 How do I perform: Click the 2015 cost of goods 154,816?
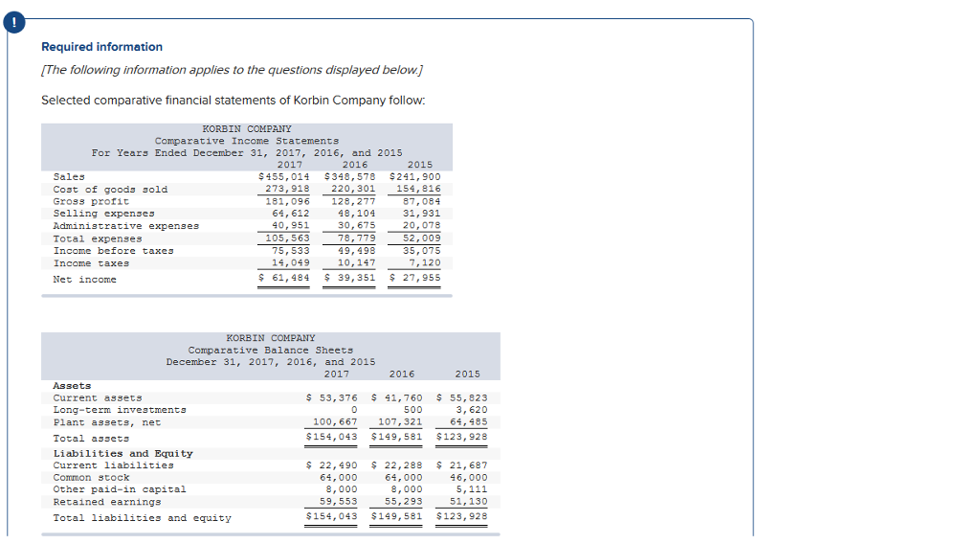point(418,189)
